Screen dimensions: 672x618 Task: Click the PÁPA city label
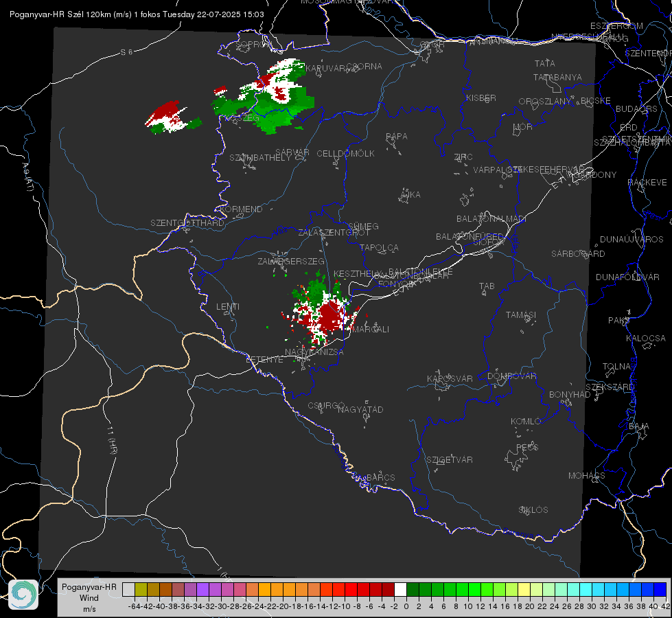click(x=397, y=137)
